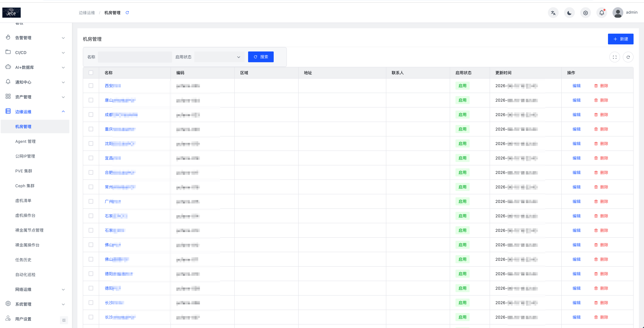
Task: Edit the 西安 row
Action: tap(576, 86)
